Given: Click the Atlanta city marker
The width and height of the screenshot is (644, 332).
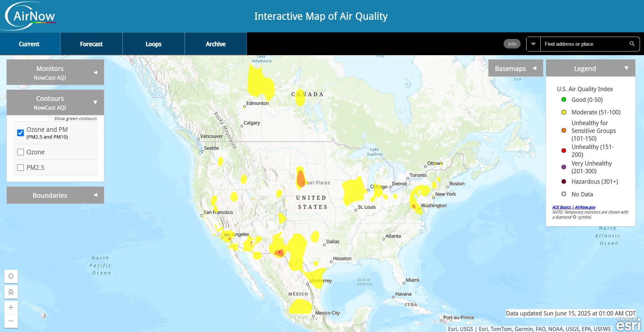Looking at the screenshot, I should tap(384, 239).
